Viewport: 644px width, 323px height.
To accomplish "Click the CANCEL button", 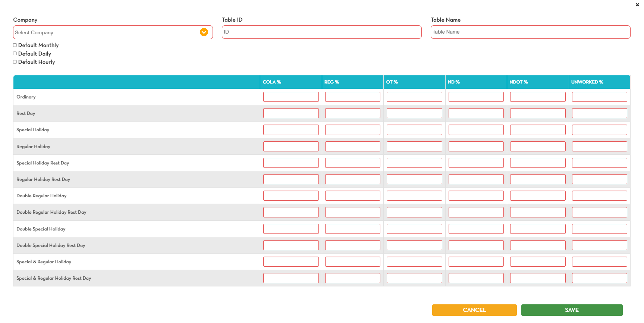I will [x=474, y=310].
